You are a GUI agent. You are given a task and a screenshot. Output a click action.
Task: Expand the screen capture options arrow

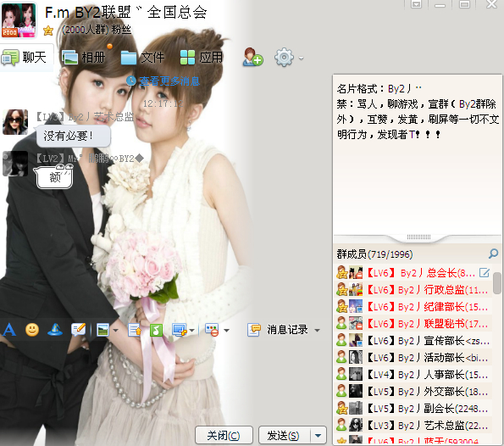[x=192, y=330]
